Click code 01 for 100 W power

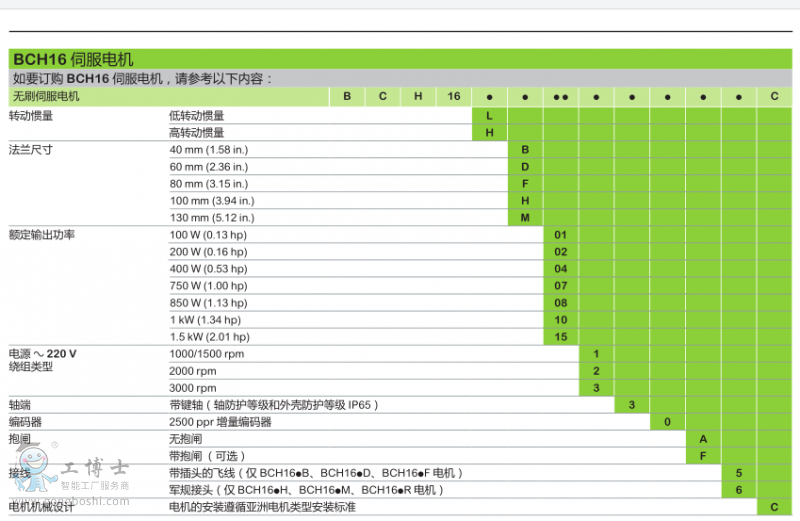tap(561, 234)
